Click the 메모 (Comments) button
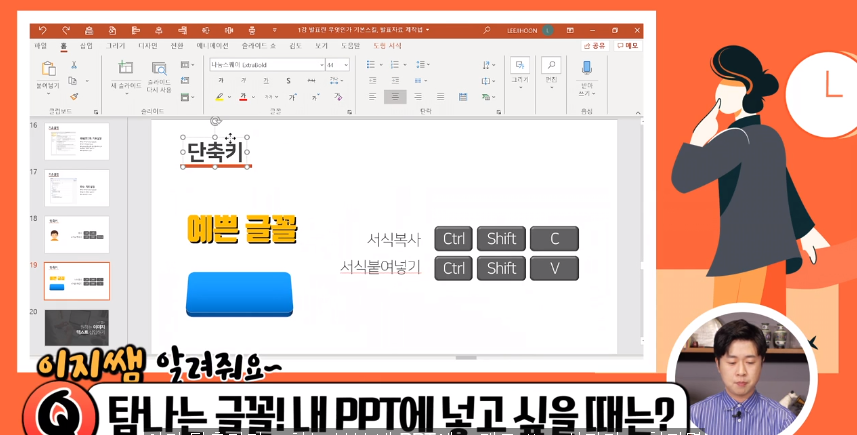 pyautogui.click(x=627, y=46)
